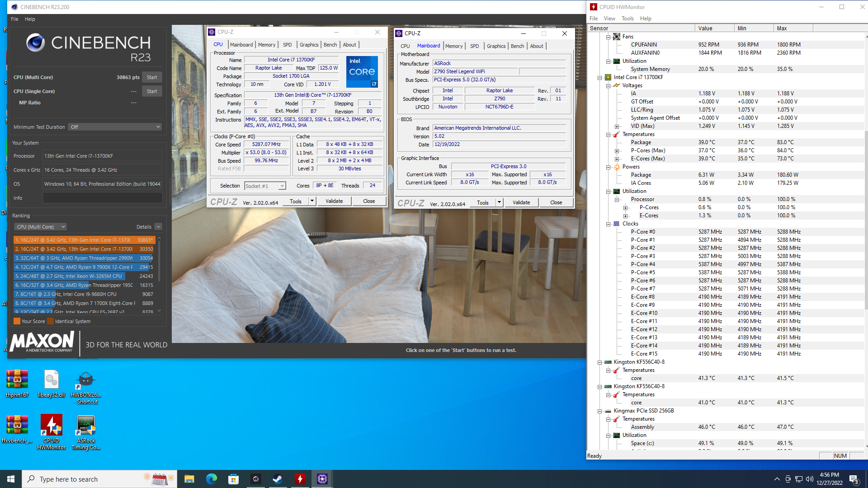Expand VID (Max) voltage entry
The width and height of the screenshot is (868, 488).
pyautogui.click(x=617, y=127)
